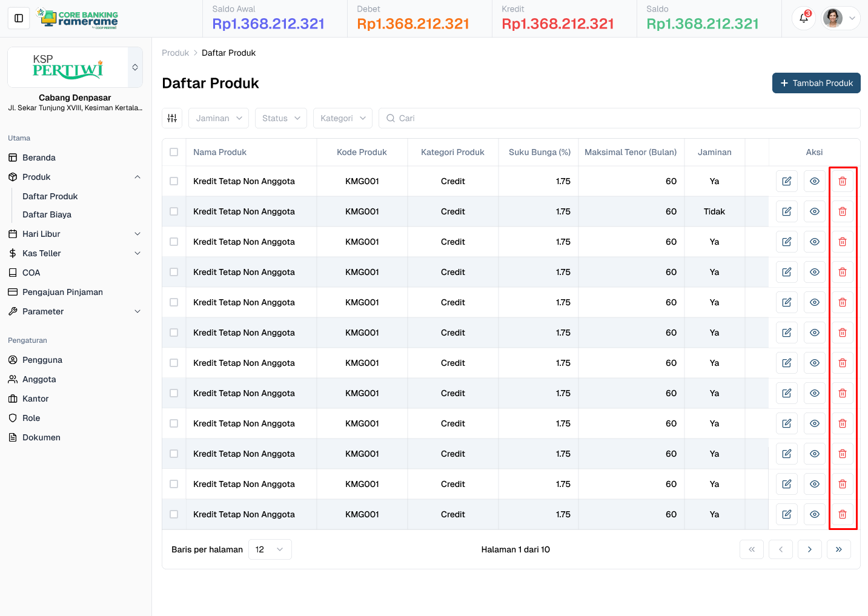
Task: Open the Jaminan filter dropdown
Action: coord(219,118)
